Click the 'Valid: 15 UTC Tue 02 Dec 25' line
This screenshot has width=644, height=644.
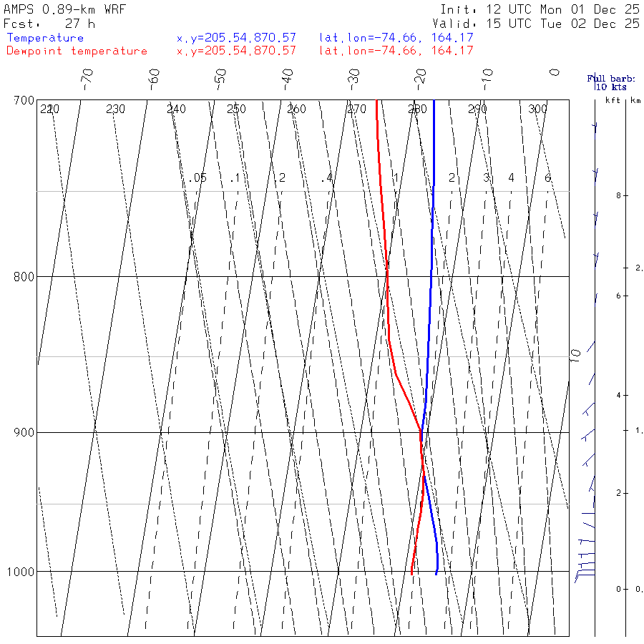click(535, 24)
